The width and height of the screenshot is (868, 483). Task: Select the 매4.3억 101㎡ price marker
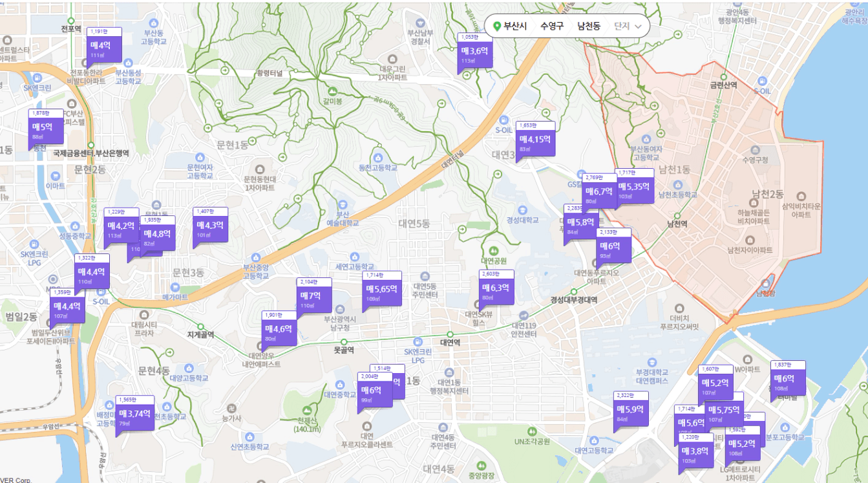coord(211,228)
